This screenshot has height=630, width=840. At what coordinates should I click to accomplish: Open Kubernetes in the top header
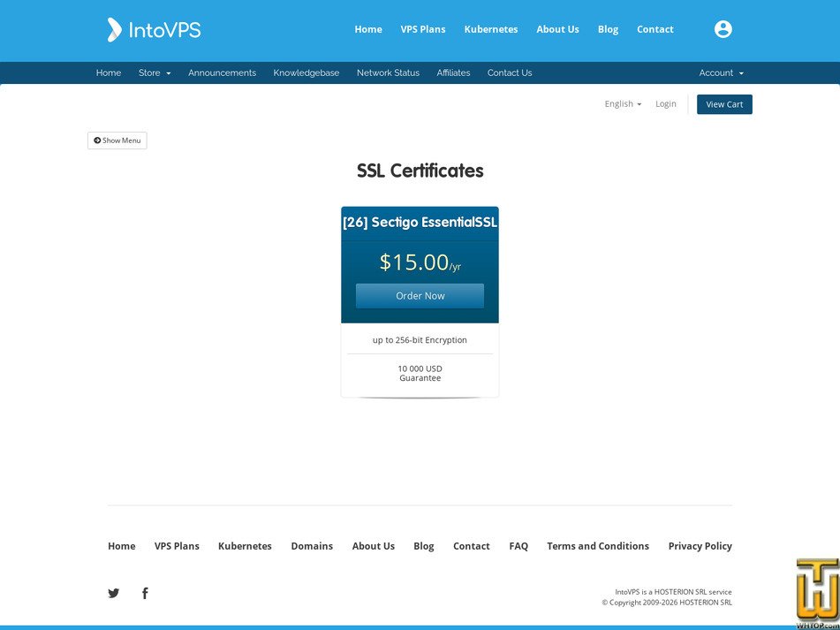pyautogui.click(x=491, y=29)
